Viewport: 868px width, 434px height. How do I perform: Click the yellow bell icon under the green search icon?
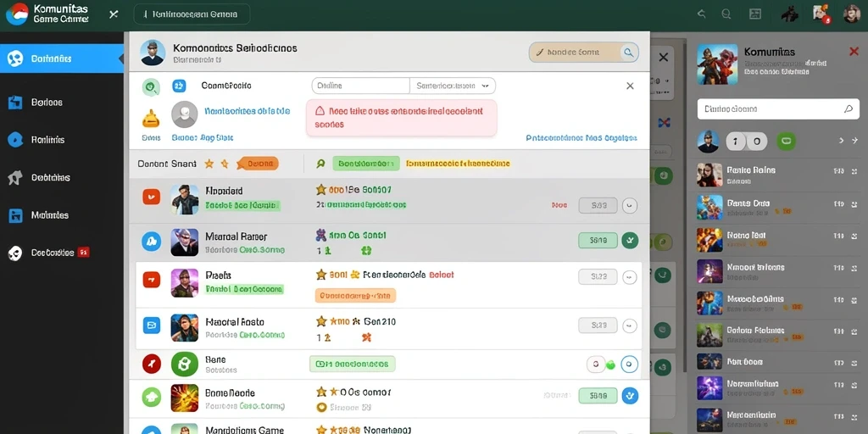click(x=151, y=118)
